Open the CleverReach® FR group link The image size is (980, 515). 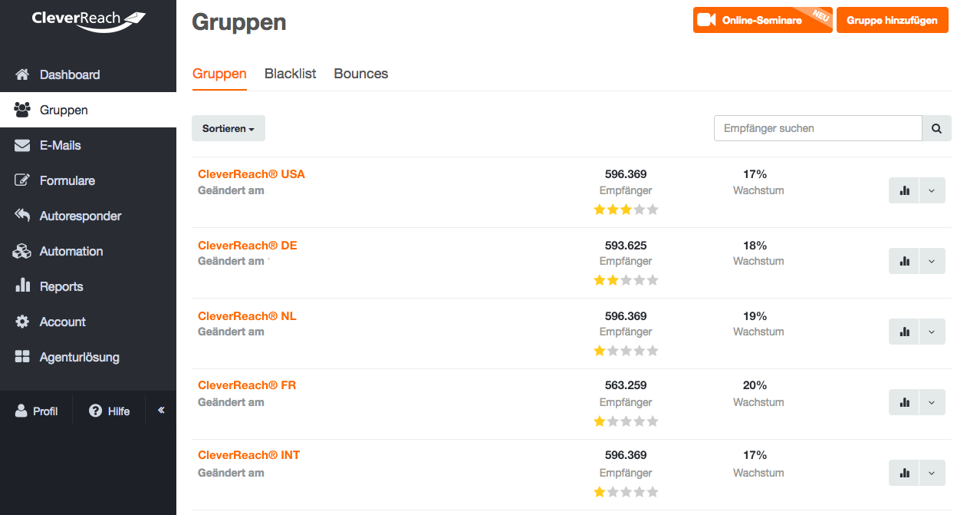click(247, 385)
